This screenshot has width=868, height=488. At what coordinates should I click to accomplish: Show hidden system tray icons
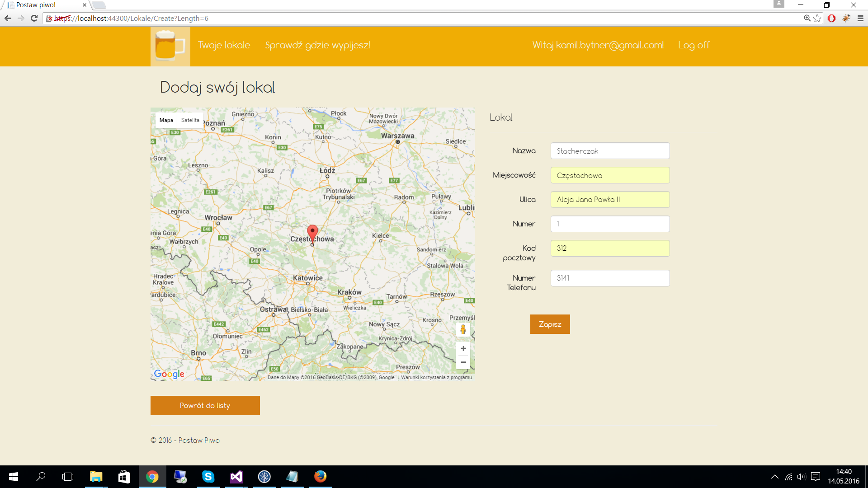774,477
